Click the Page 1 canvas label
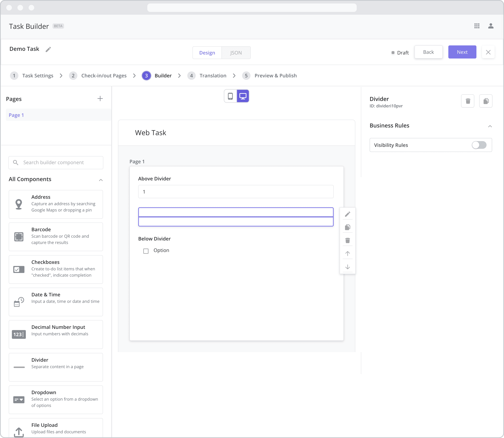The image size is (504, 438). pos(137,162)
